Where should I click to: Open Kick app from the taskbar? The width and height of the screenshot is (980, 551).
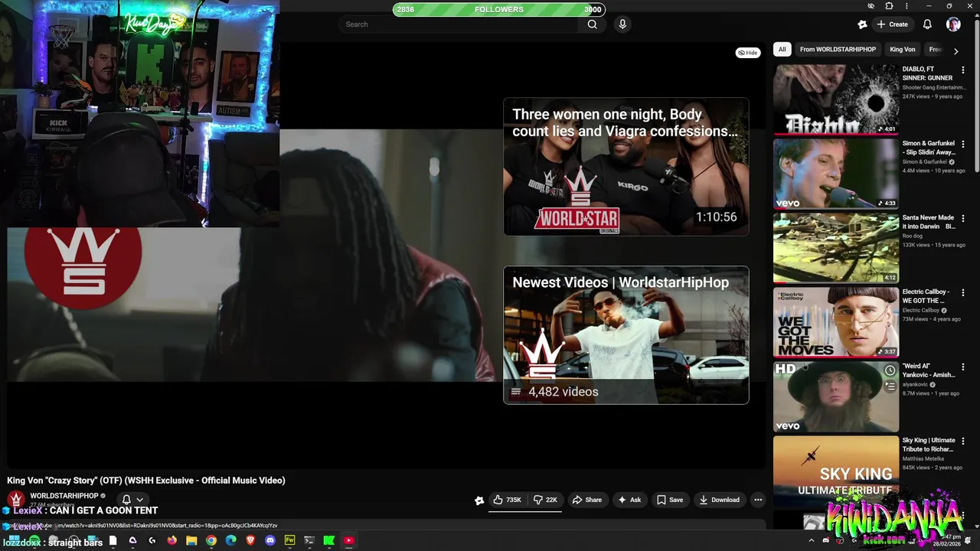[x=328, y=540]
